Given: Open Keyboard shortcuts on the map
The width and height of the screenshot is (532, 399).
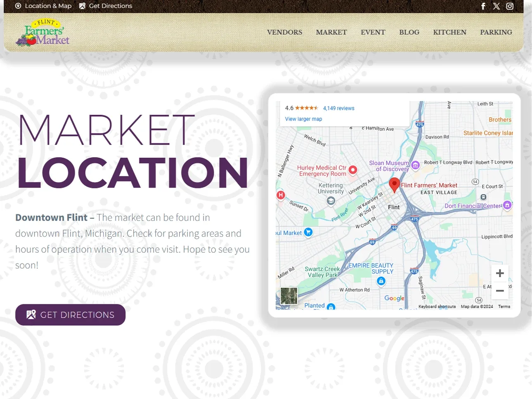Looking at the screenshot, I should (437, 306).
